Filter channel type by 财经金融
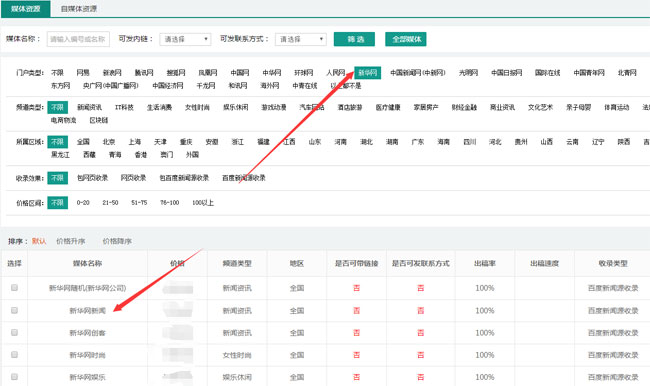 point(464,107)
